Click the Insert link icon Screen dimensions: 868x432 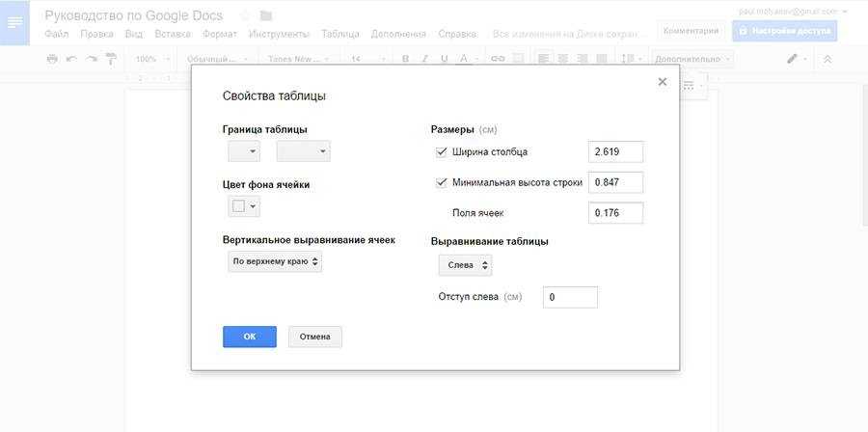[x=498, y=59]
